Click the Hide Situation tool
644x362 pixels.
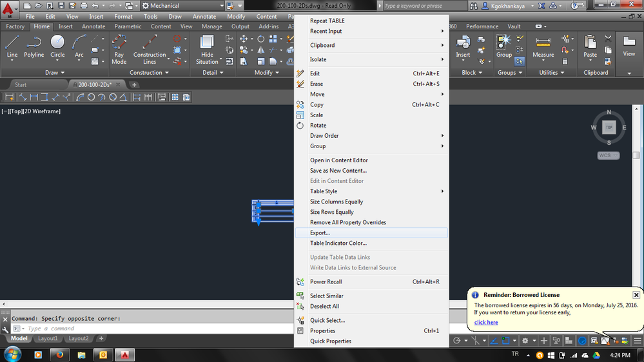pos(207,49)
